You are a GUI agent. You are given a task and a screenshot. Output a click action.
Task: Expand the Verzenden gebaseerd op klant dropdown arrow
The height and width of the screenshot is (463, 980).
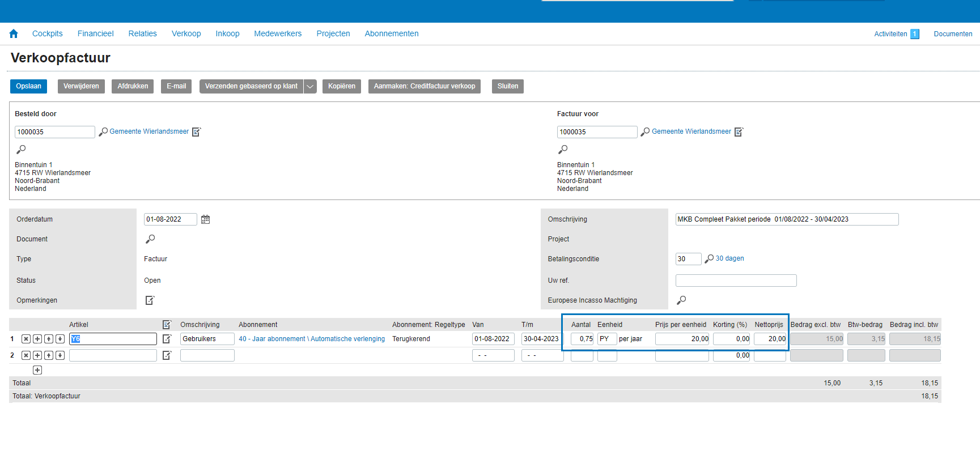pos(310,87)
